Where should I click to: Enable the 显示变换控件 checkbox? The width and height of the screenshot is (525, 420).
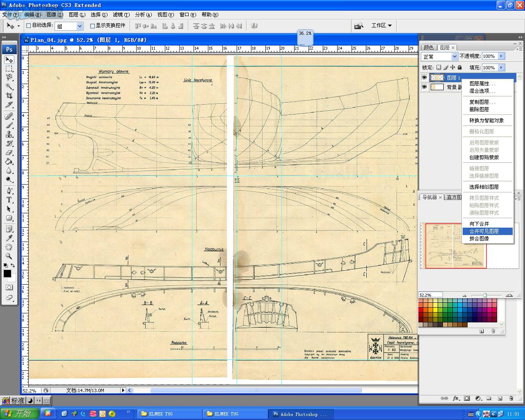(92, 25)
